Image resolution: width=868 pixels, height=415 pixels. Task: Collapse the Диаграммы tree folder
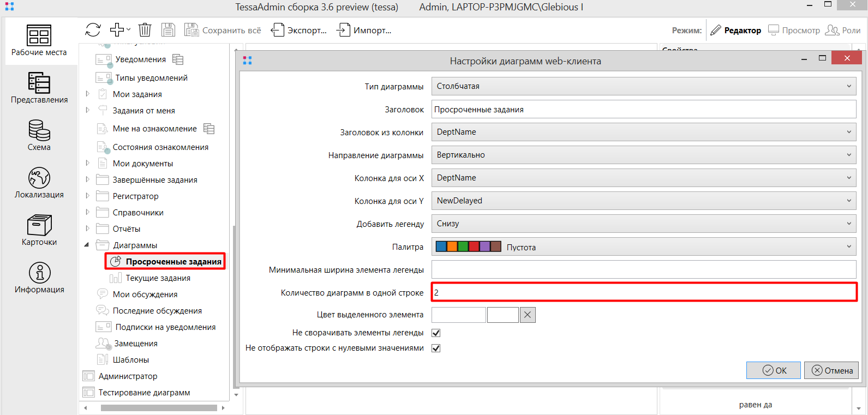point(87,245)
